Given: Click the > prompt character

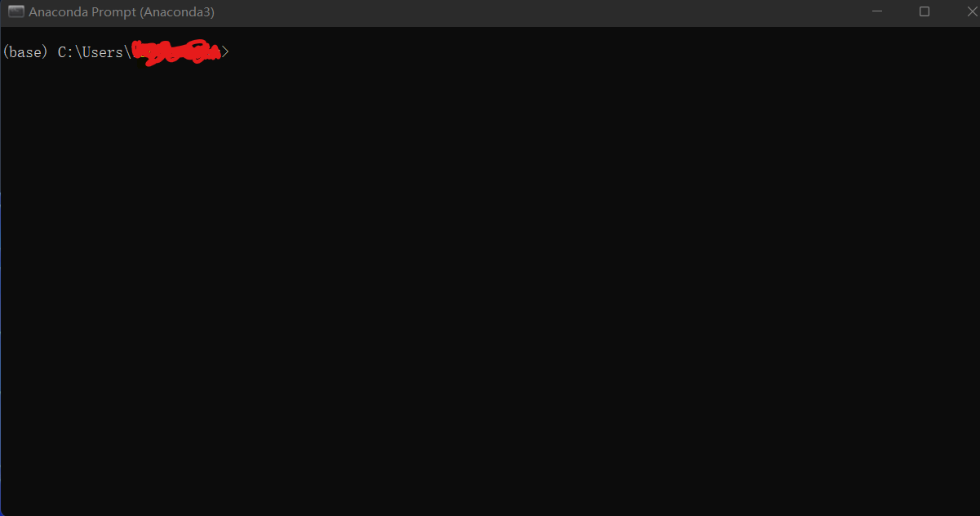Looking at the screenshot, I should tap(226, 52).
